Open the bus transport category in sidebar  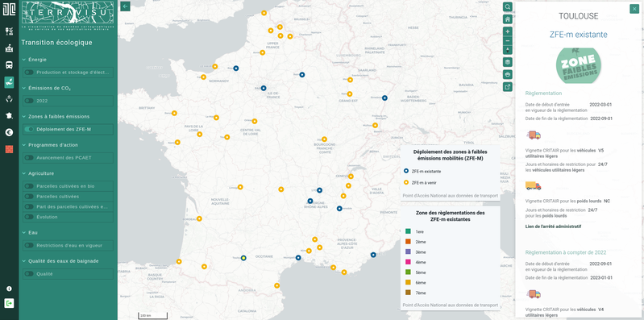click(x=9, y=65)
